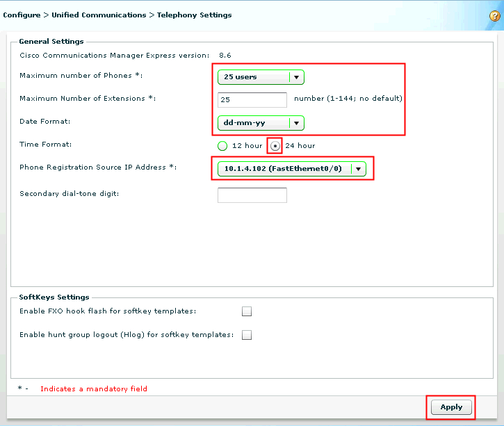Focus the Secondary dial-tone digit field
Screen dimensions: 504x426
[x=252, y=195]
